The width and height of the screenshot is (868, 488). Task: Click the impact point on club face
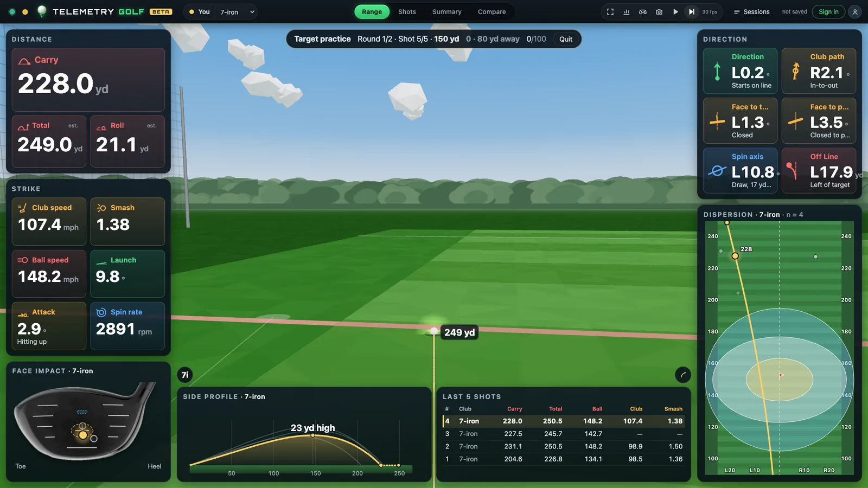click(83, 435)
